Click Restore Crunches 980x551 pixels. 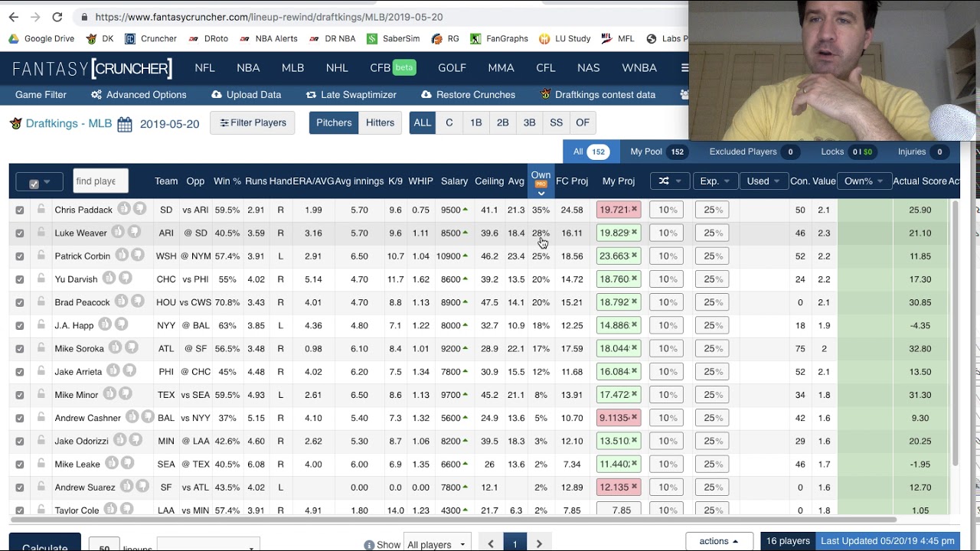tap(468, 95)
